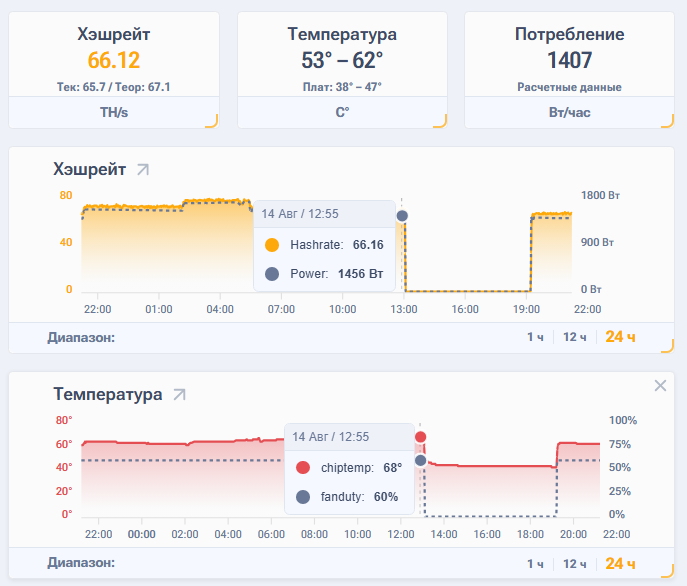Image resolution: width=687 pixels, height=586 pixels.
Task: Click the 'Power: 1456 Вт' tooltip row
Action: tap(324, 274)
